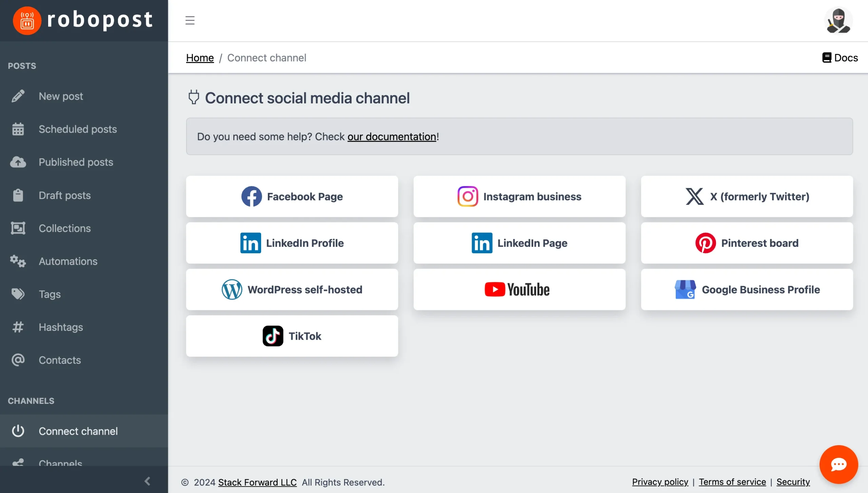The image size is (868, 493).
Task: Click the robopost logo icon
Action: 27,21
